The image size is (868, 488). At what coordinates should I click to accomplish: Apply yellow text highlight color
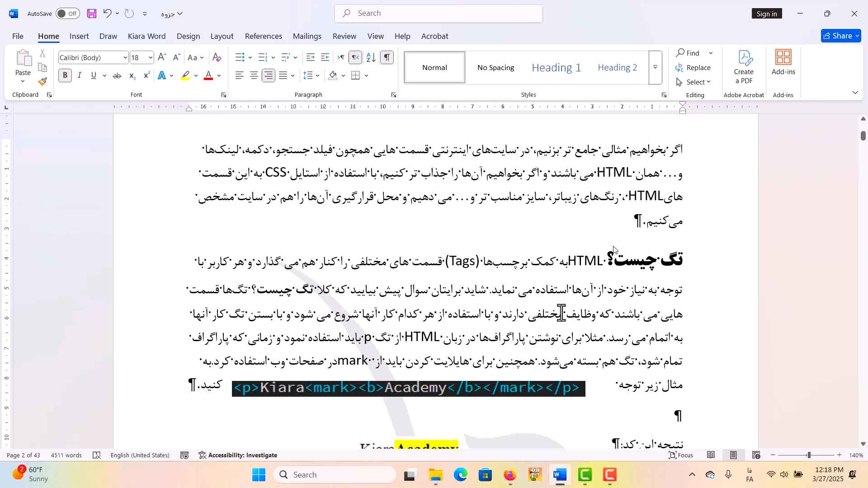coord(185,75)
